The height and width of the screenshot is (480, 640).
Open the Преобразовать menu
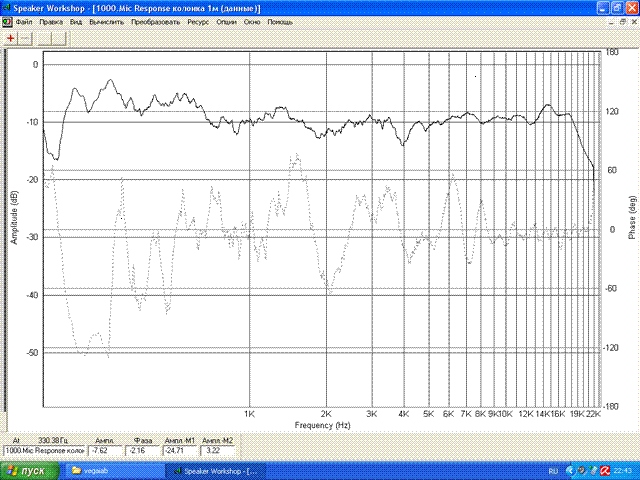[x=156, y=22]
